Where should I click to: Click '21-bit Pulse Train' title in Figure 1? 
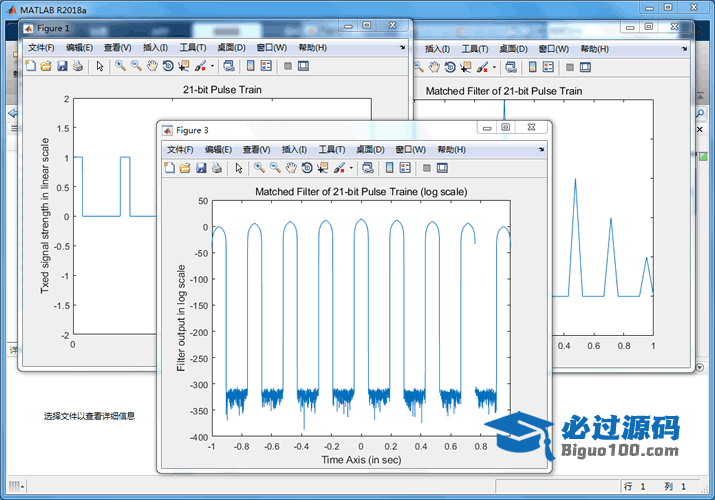222,89
